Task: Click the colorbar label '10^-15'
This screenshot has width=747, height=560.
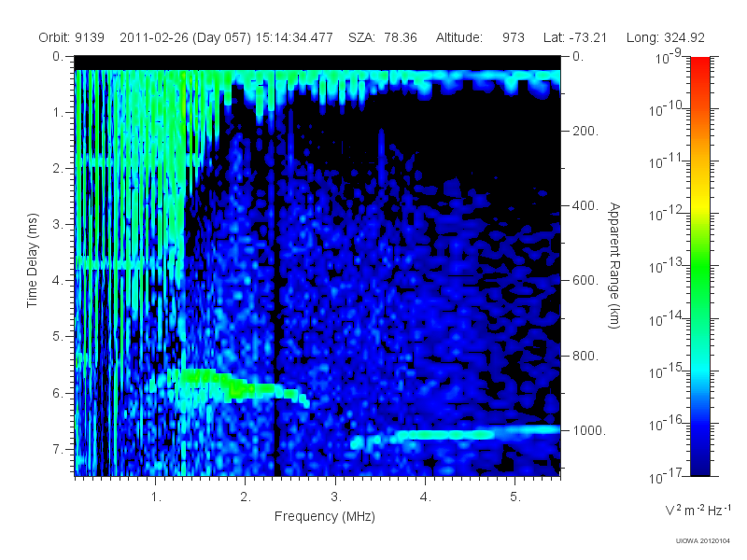Action: click(x=666, y=371)
